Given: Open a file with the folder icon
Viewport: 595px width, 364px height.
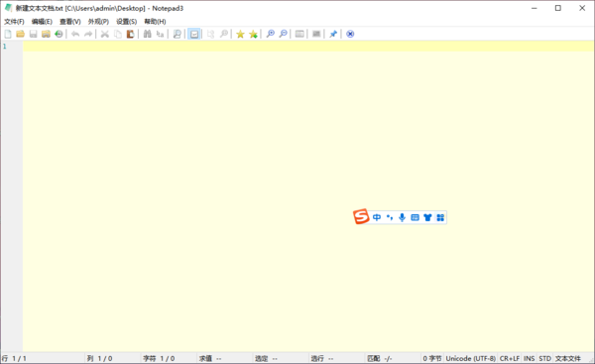Looking at the screenshot, I should (21, 34).
